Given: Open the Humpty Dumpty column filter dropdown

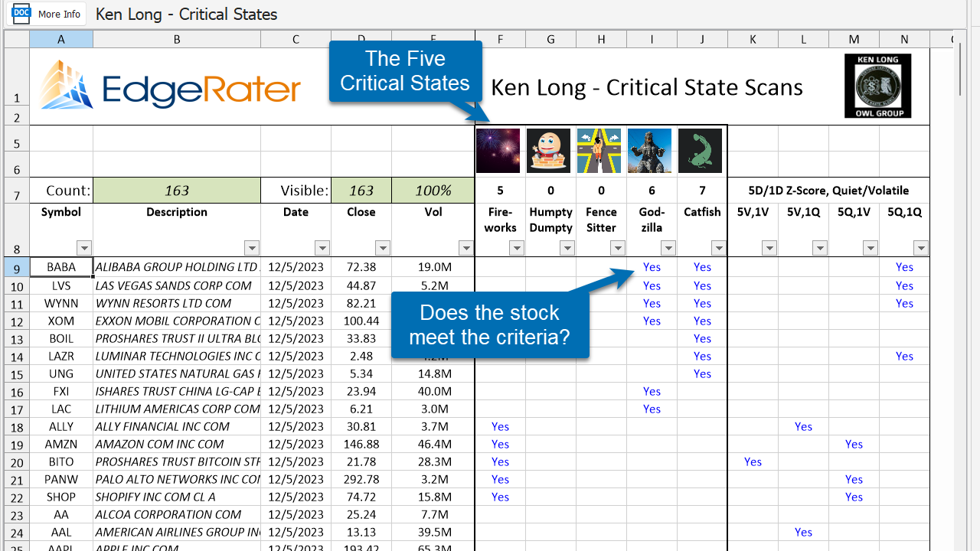Looking at the screenshot, I should 567,248.
